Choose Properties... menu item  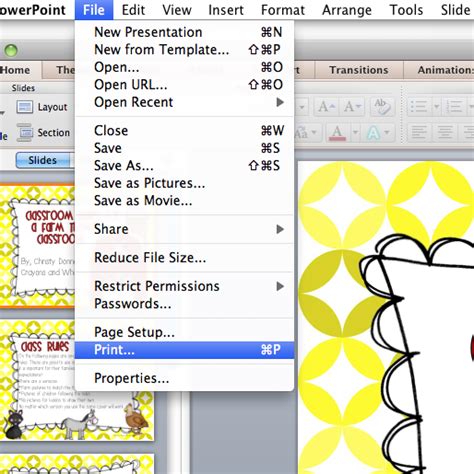(184, 378)
